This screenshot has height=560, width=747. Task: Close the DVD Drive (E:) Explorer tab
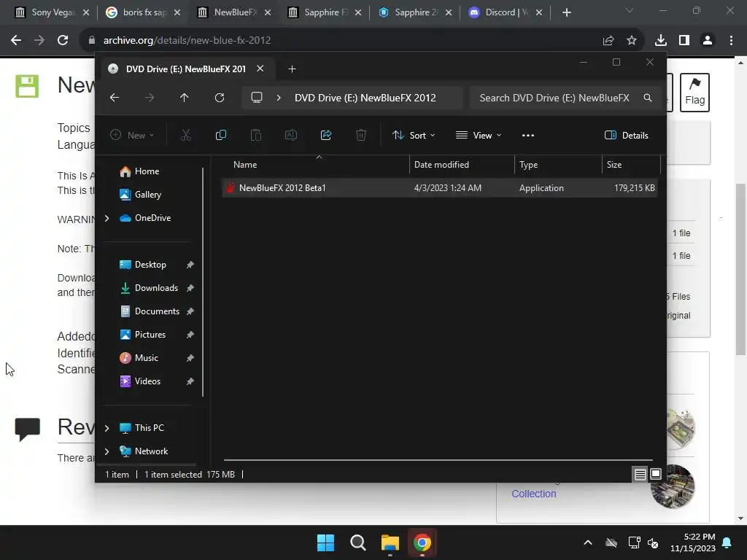260,69
